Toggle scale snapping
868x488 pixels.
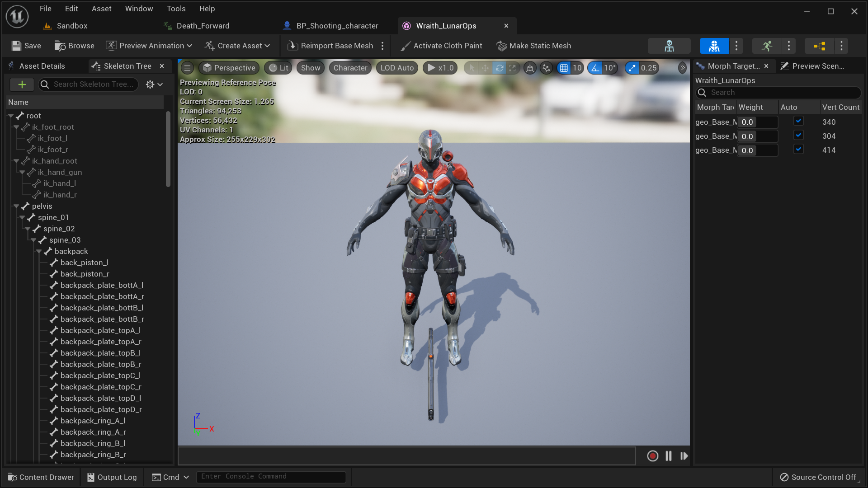pos(632,68)
